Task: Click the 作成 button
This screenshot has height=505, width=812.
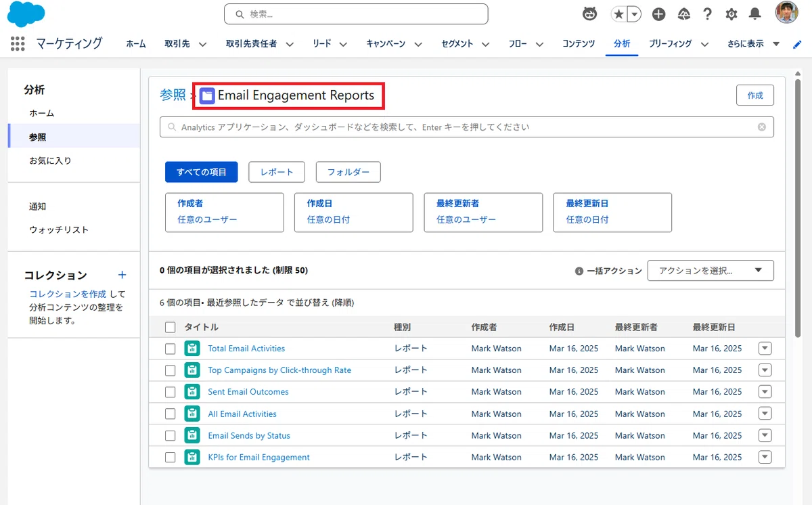Action: tap(755, 95)
